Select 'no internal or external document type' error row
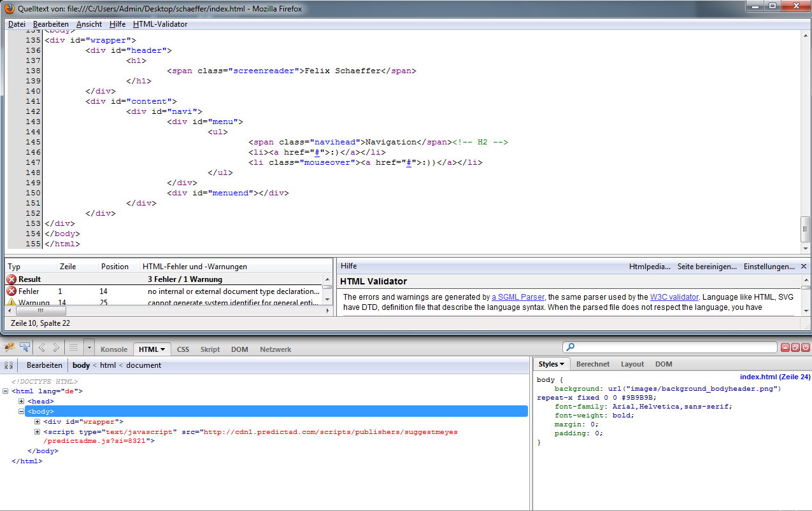The height and width of the screenshot is (511, 812). point(163,291)
